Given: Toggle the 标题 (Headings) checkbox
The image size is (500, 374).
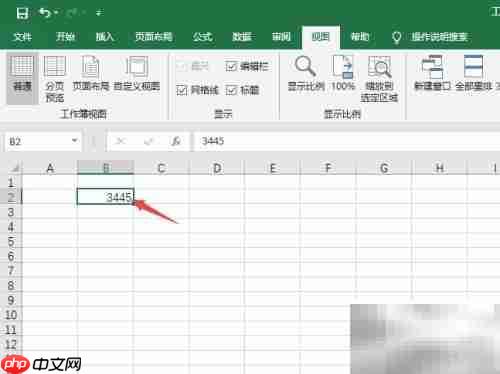Looking at the screenshot, I should (243, 90).
